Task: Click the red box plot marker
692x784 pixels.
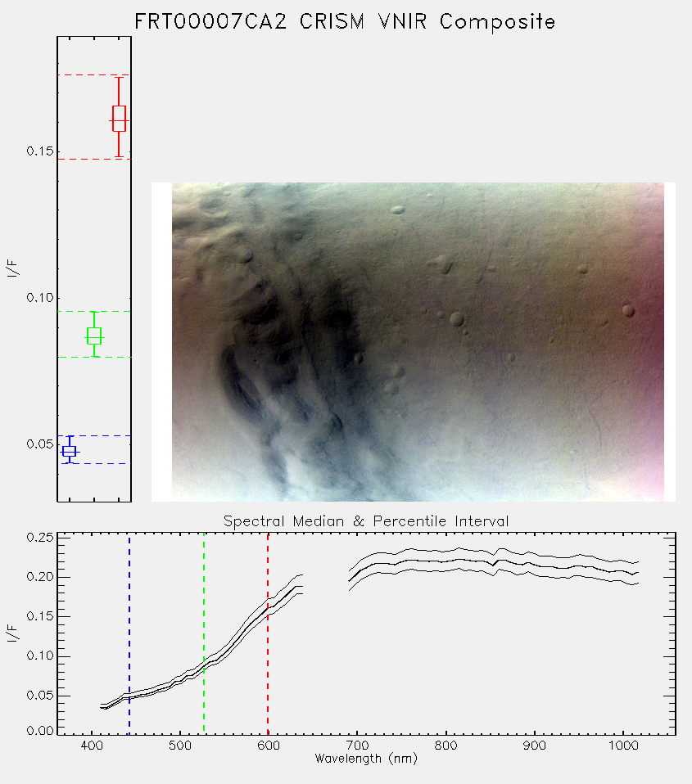Action: coord(119,119)
